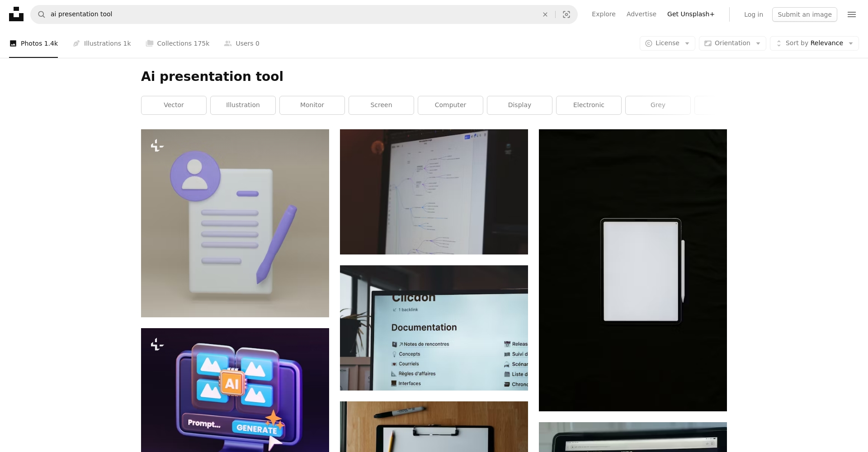Open the Documentation screen photo
Image resolution: width=868 pixels, height=452 pixels.
[x=434, y=328]
